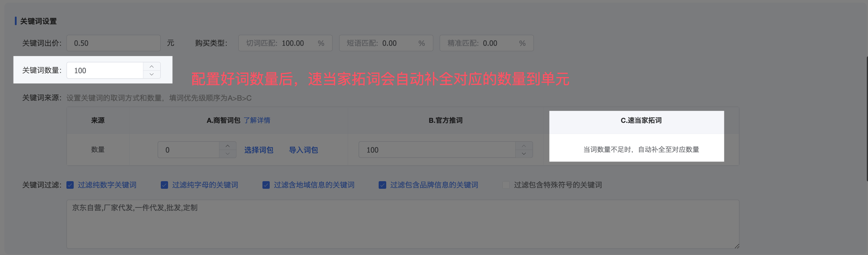Click down arrow on 关键词数量 stepper
This screenshot has height=255, width=868.
point(152,74)
